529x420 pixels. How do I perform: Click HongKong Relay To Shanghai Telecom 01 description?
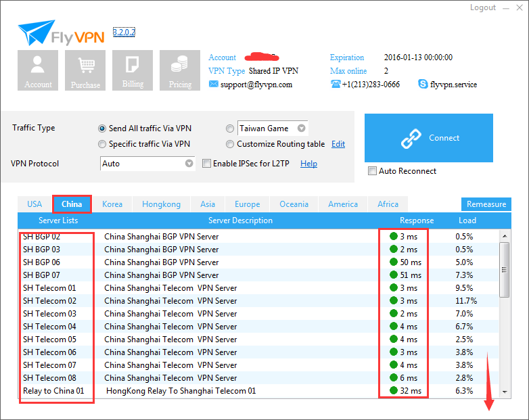(181, 391)
